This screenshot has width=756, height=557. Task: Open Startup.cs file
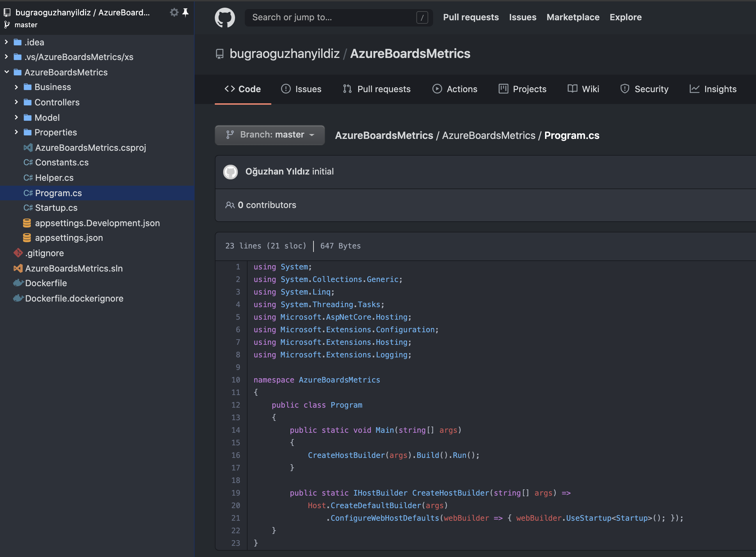(56, 208)
